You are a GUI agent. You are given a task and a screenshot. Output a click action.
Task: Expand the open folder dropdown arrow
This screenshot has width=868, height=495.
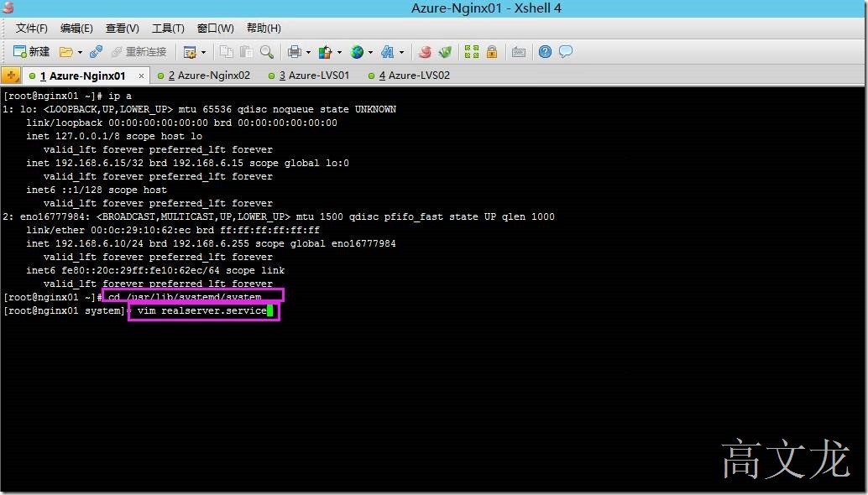80,53
